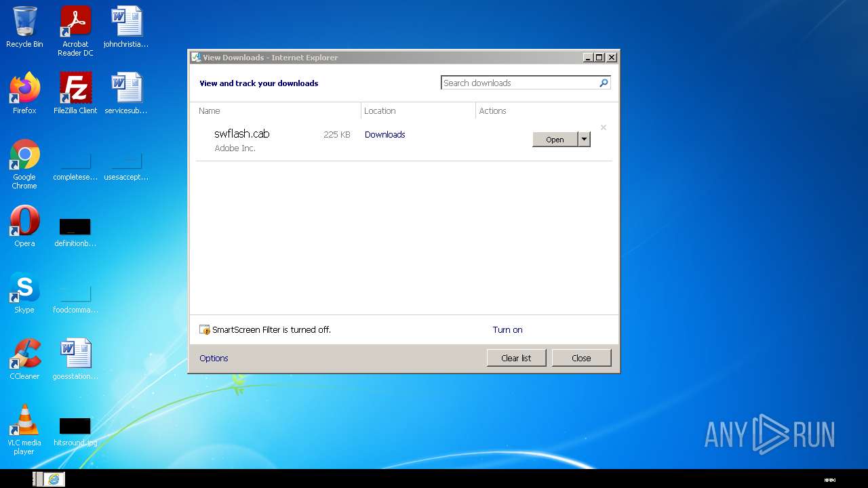Select the swflash.cab file name

242,134
